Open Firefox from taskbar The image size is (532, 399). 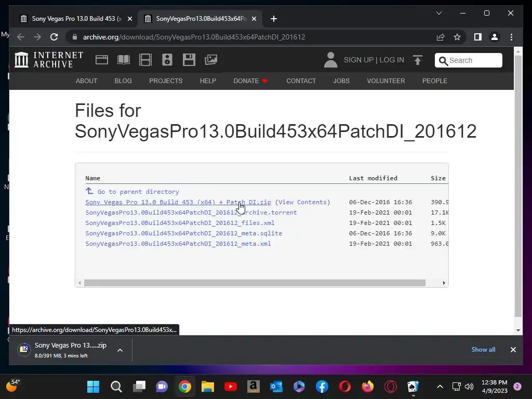click(368, 387)
